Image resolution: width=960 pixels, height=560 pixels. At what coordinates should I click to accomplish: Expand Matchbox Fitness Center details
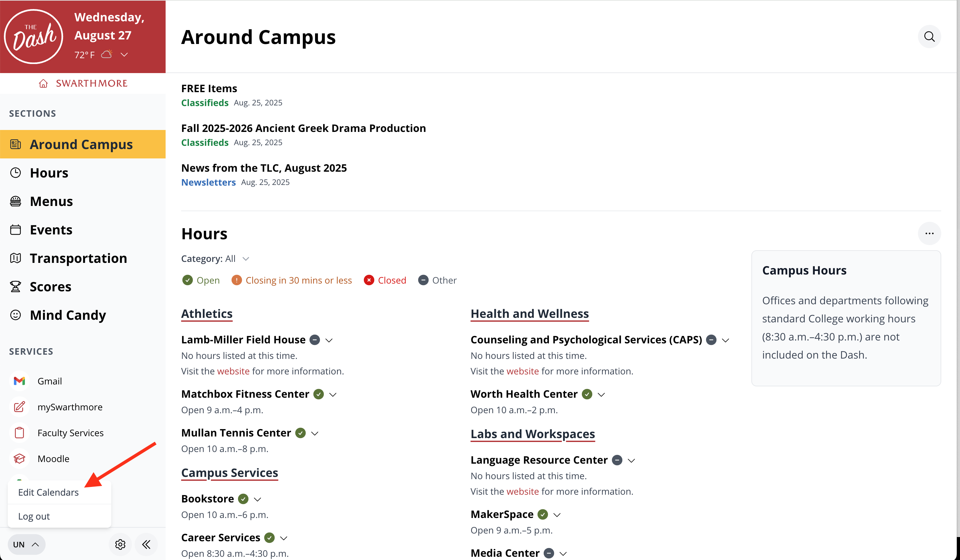333,394
